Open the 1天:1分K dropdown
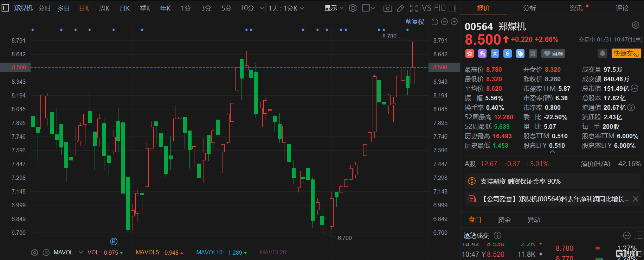This screenshot has width=644, height=260. pos(286,8)
